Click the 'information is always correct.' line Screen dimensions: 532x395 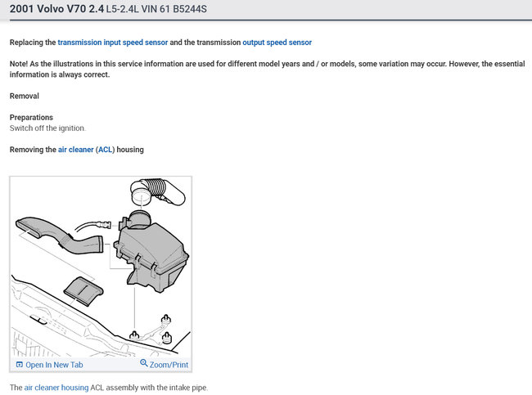(60, 74)
